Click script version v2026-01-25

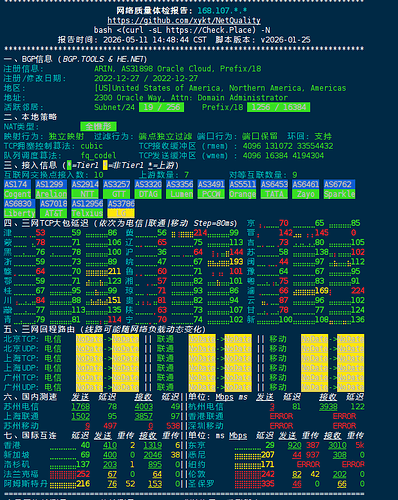[285, 40]
